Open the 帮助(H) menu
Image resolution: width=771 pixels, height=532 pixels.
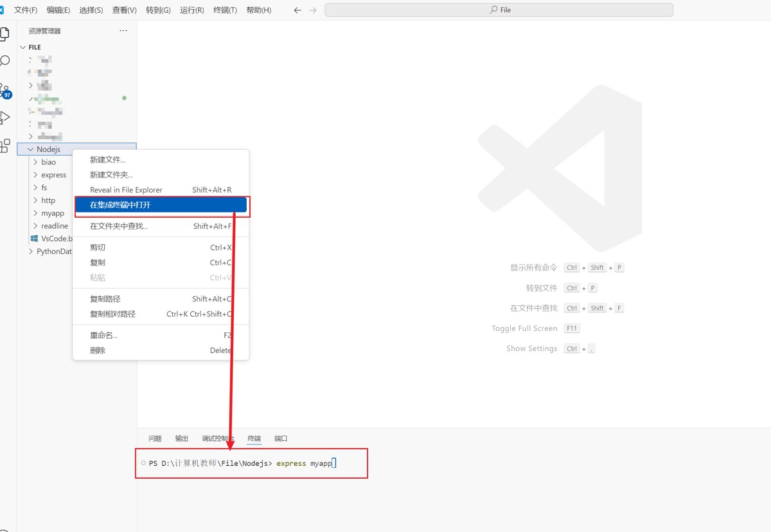(259, 10)
